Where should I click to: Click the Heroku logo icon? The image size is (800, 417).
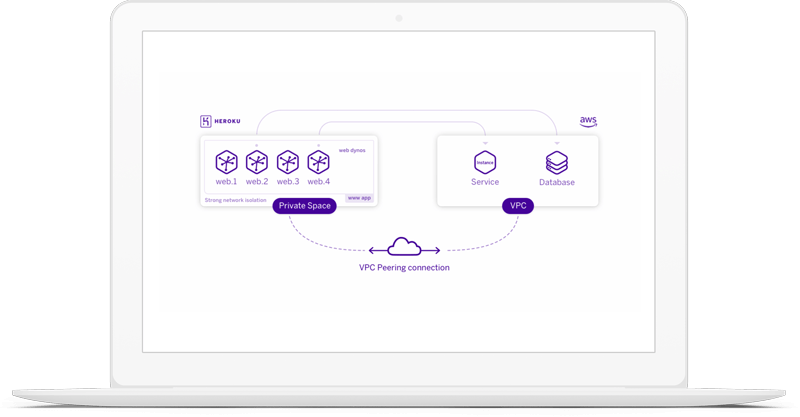pyautogui.click(x=206, y=121)
